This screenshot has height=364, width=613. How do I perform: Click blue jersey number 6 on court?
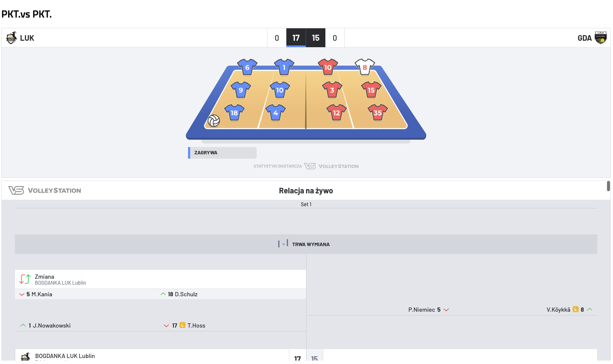247,67
